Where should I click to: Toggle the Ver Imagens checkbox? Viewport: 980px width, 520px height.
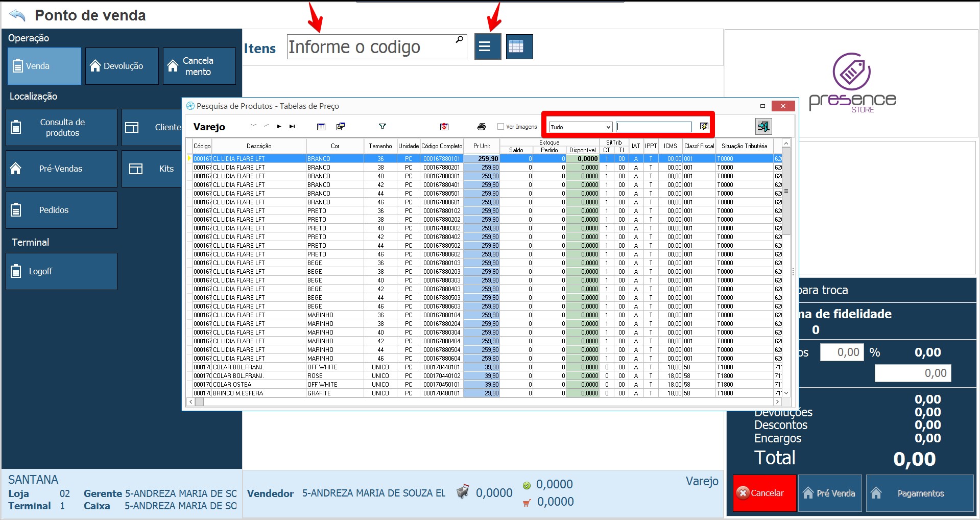coord(500,127)
